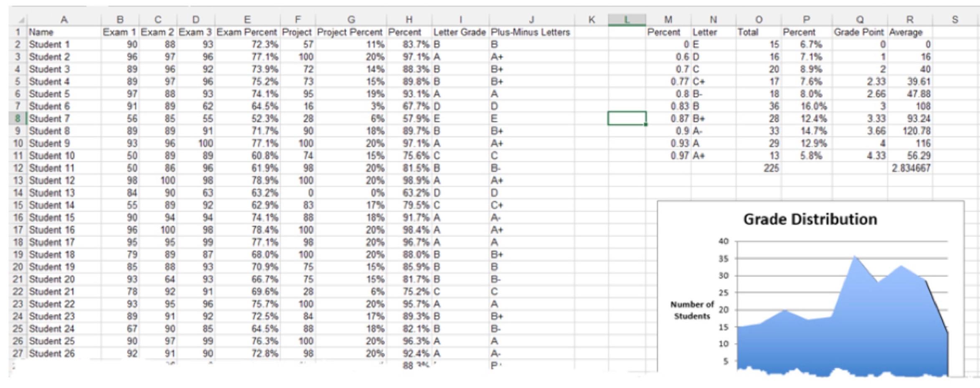Click the 4.33 grade point cell
The width and height of the screenshot is (980, 388).
tap(859, 156)
